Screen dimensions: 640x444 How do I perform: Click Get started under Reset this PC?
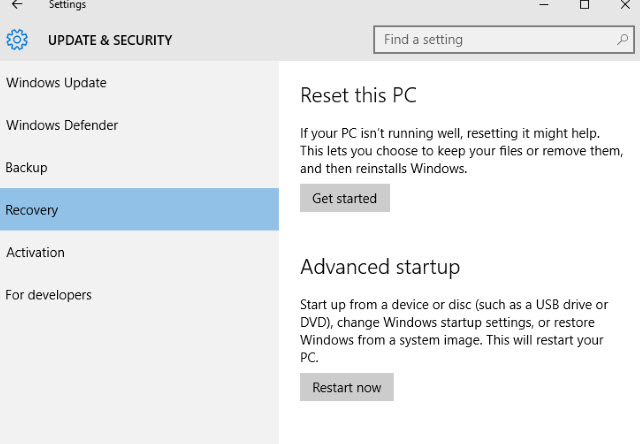click(x=345, y=198)
